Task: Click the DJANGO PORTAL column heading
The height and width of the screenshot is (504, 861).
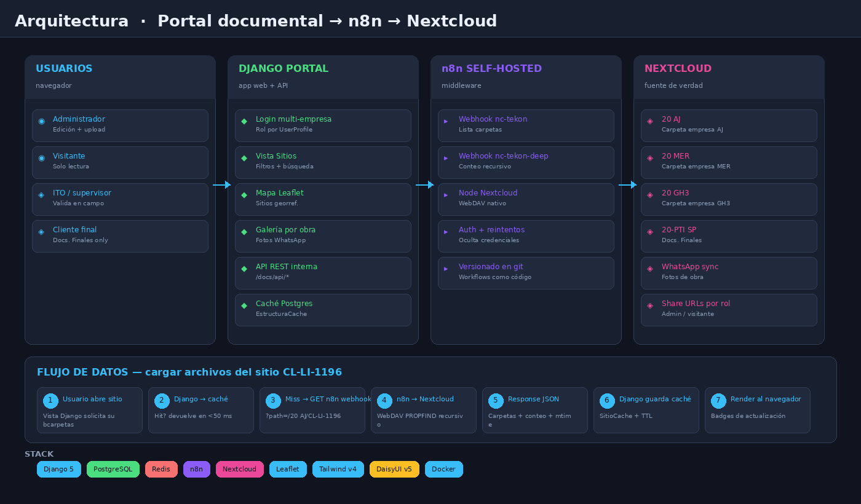Action: [284, 69]
